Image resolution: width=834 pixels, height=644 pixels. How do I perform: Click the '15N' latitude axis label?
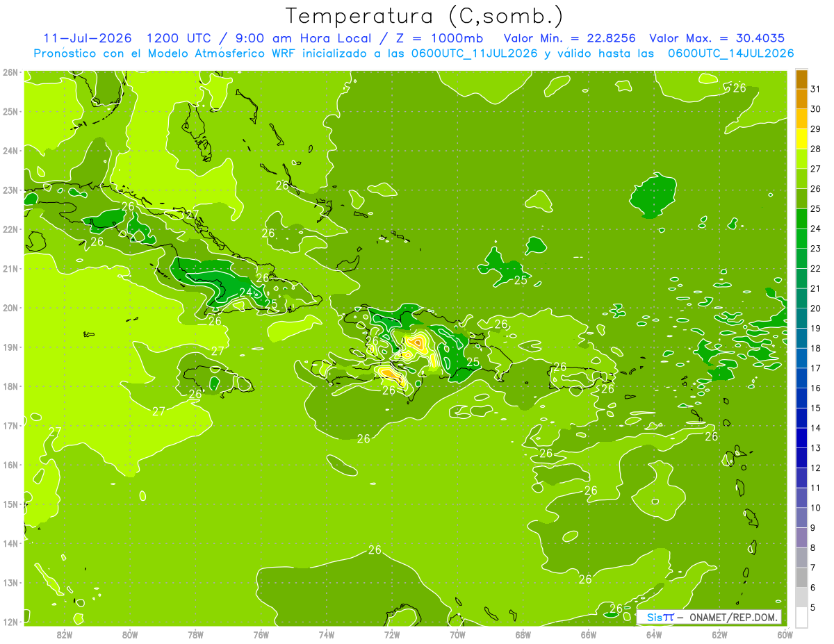click(x=10, y=504)
